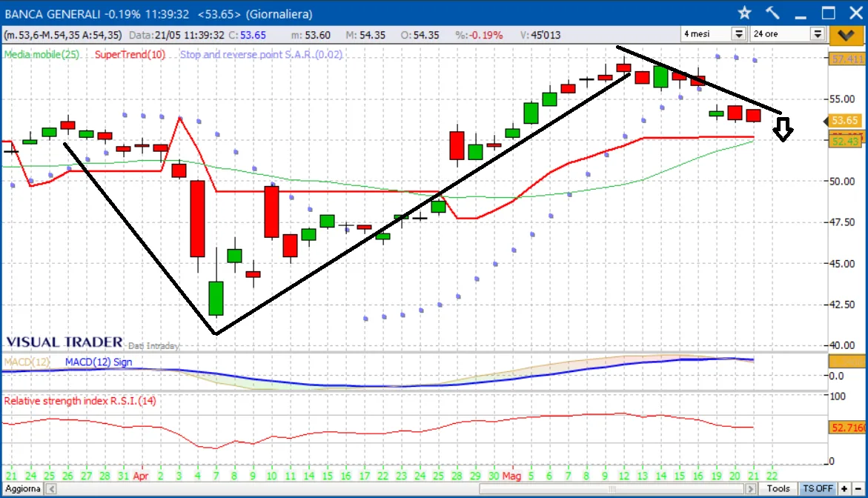Viewport: 868px width, 498px height.
Task: Open the Tools button
Action: pos(778,488)
